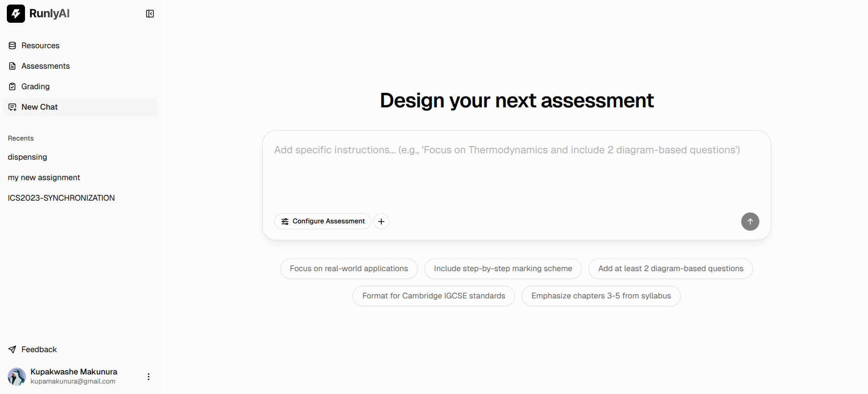Open the Configure Assessment options
868x394 pixels.
(322, 221)
